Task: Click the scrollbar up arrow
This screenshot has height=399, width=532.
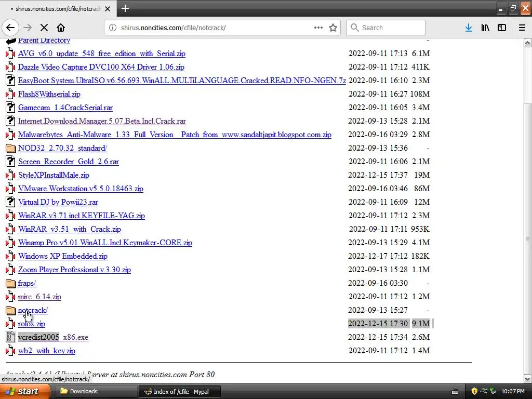Action: [x=528, y=43]
